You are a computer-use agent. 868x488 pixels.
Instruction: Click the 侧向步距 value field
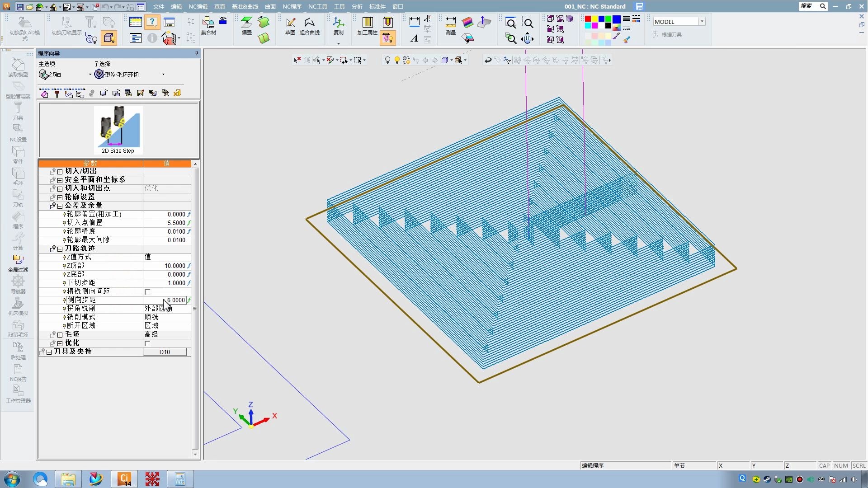175,300
